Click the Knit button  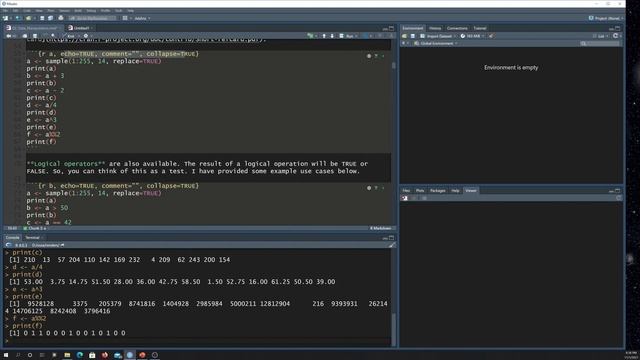pos(70,36)
